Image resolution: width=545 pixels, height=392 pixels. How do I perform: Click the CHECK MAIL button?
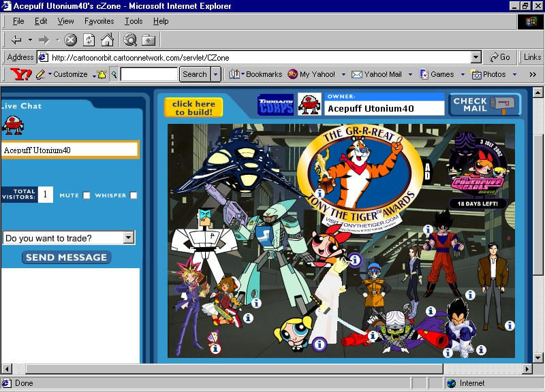coord(485,104)
